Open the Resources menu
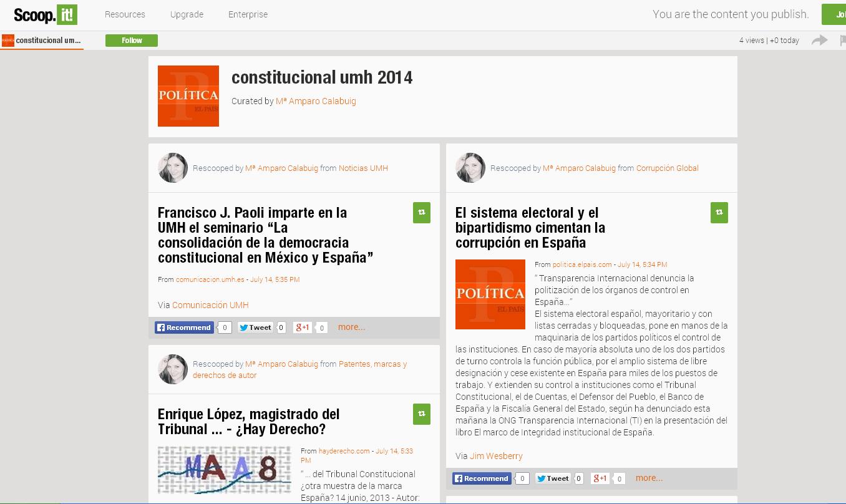This screenshot has height=504, width=846. pos(125,14)
